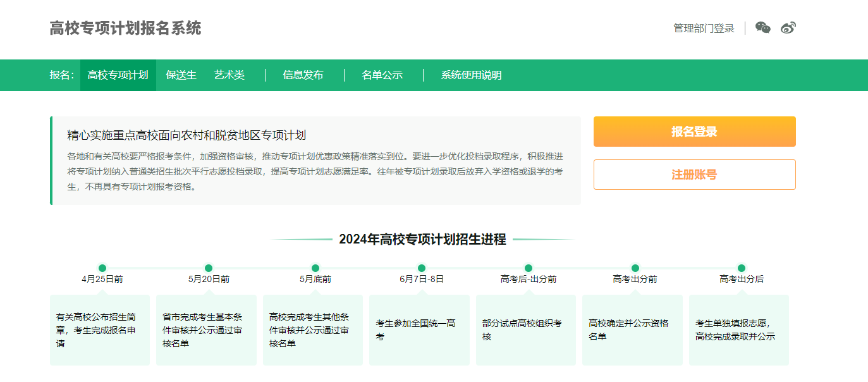Select the 4月25日前 timeline dot
The height and width of the screenshot is (382, 868).
(x=102, y=268)
